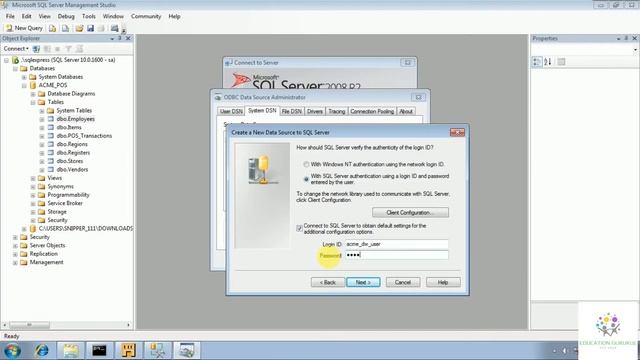The image size is (640, 360).
Task: Open the Windows Start button
Action: coord(12,350)
